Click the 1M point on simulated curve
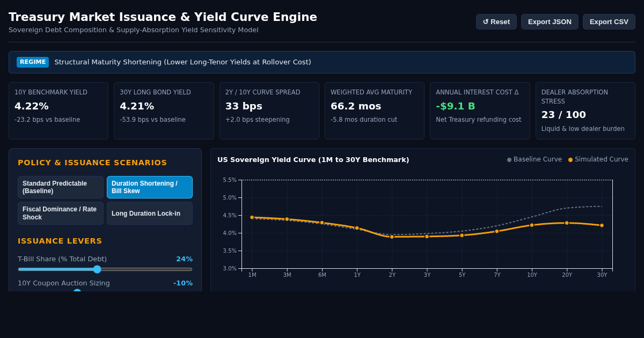This screenshot has height=338, width=644. click(x=252, y=217)
